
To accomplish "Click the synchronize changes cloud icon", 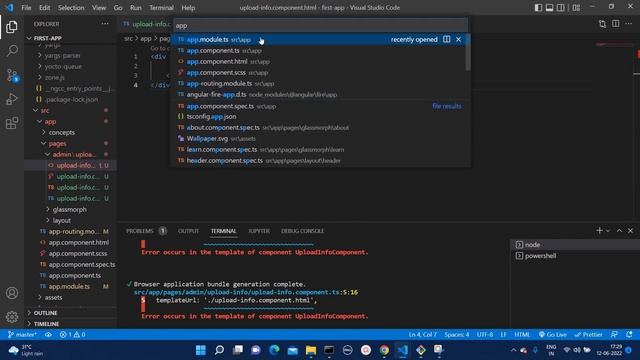I will pos(48,334).
